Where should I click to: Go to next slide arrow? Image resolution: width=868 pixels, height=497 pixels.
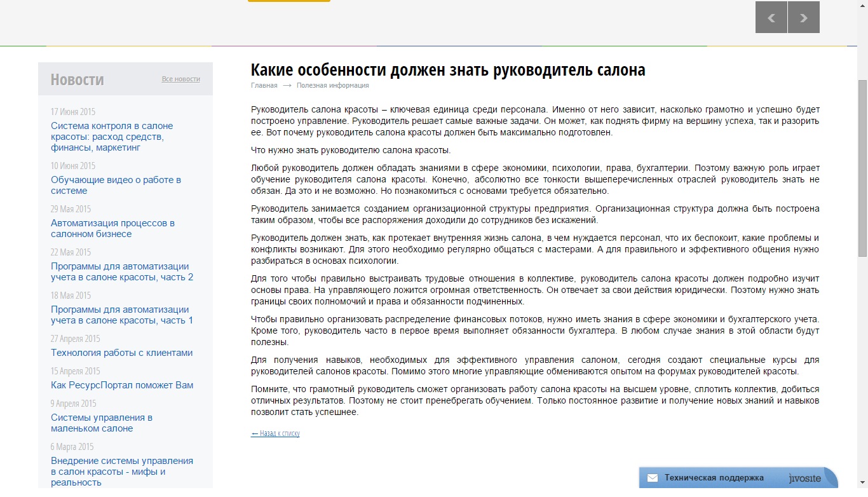[804, 17]
